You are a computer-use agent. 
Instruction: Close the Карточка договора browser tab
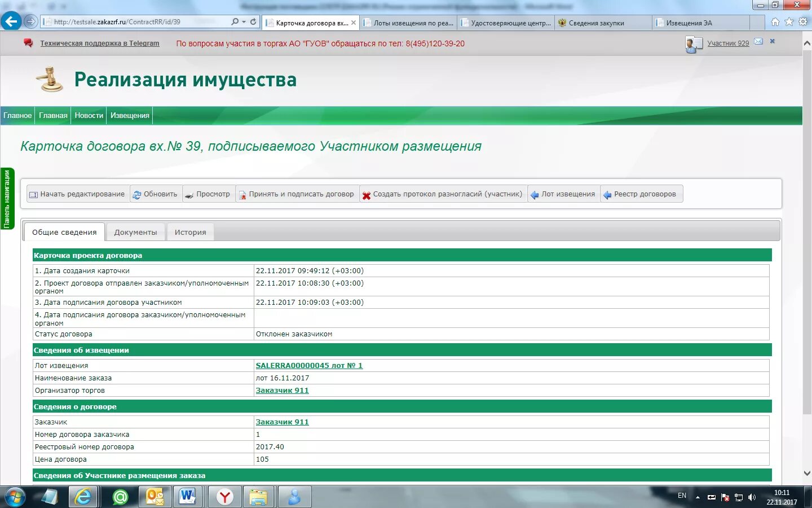[x=354, y=23]
